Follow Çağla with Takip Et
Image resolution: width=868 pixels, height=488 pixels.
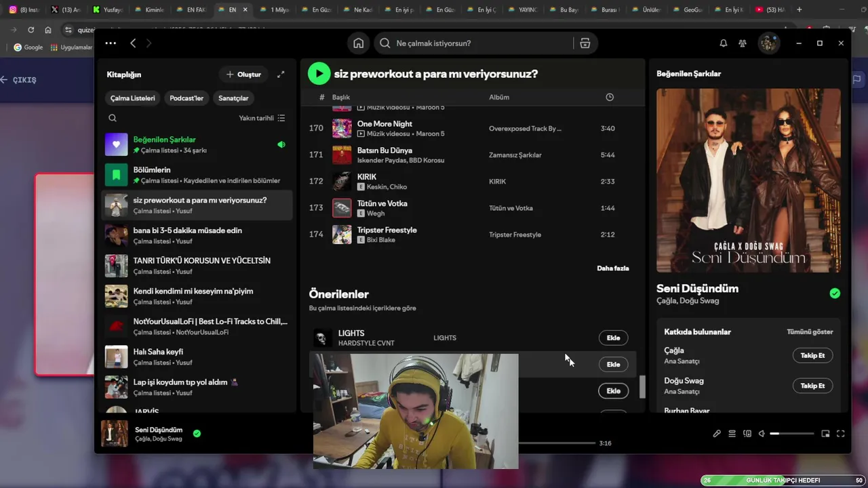click(x=812, y=355)
